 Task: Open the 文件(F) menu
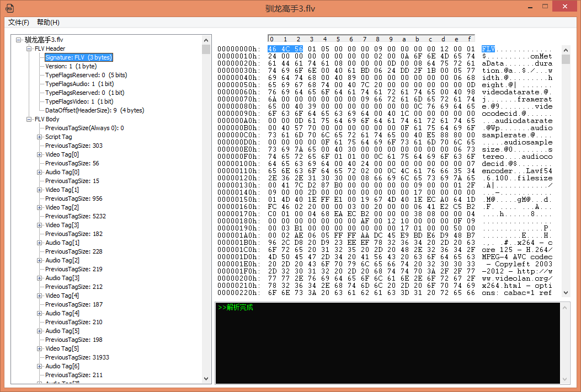[x=19, y=23]
